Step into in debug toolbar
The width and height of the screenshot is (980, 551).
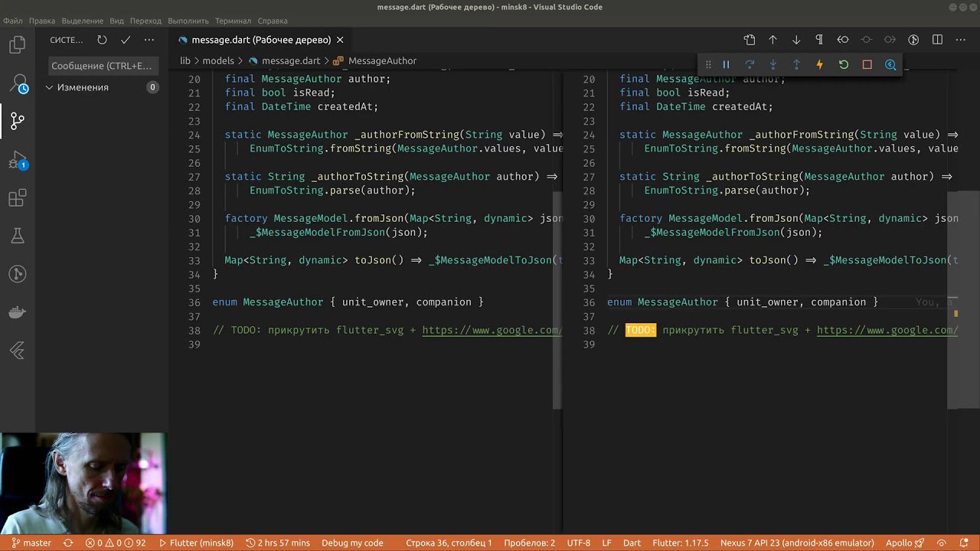click(x=773, y=65)
